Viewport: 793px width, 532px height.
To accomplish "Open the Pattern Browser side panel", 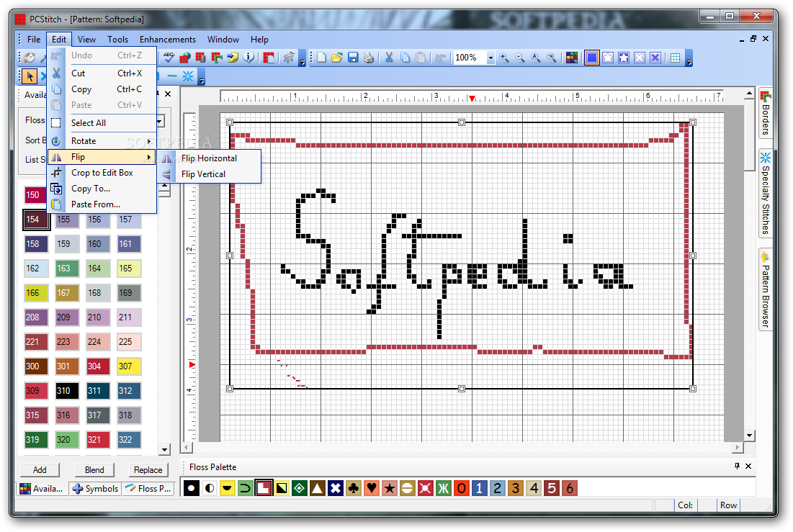I will (x=766, y=289).
